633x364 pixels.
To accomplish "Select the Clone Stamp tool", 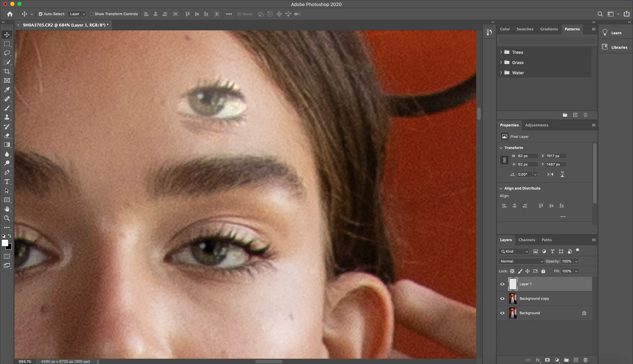I will 7,117.
